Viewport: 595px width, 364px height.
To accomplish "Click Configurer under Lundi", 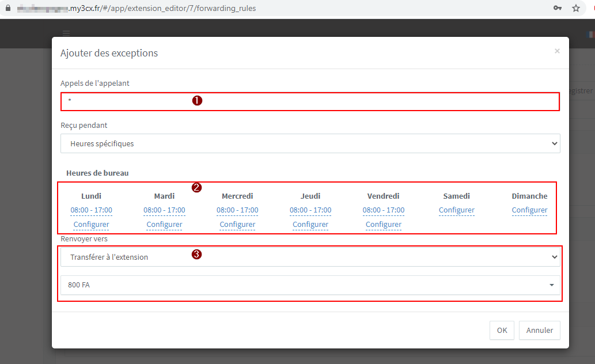I will 91,225.
